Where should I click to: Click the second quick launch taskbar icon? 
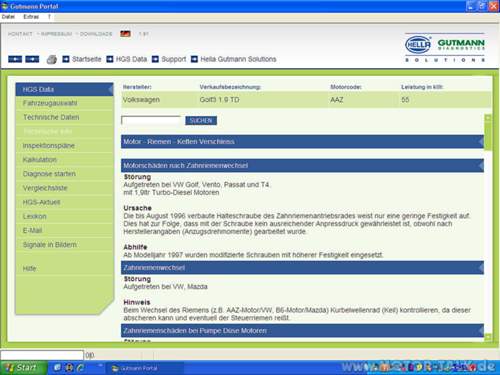(x=69, y=368)
